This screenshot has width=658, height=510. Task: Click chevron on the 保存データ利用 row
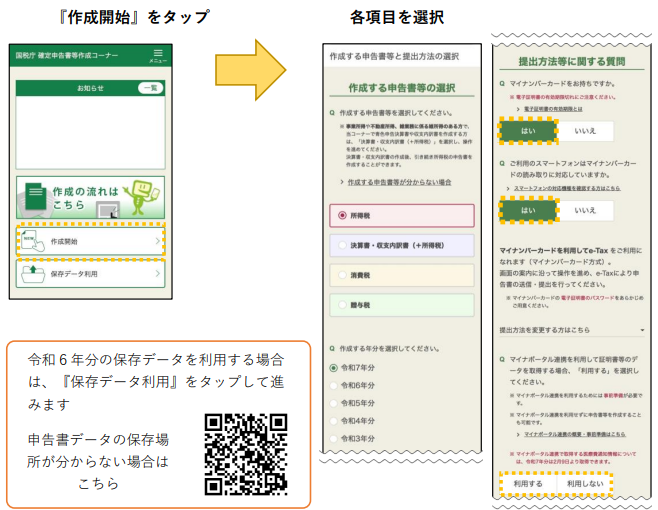pos(157,272)
